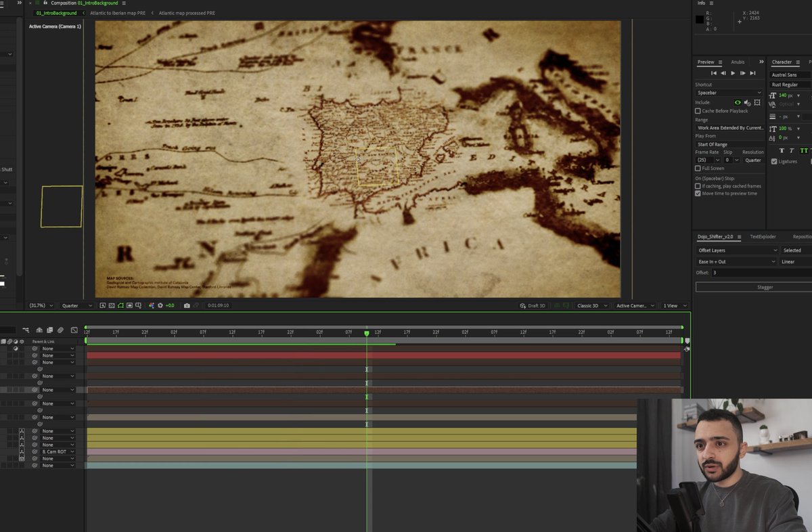Open the Classic 3D renderer dropdown
Image resolution: width=812 pixels, height=532 pixels.
coord(592,306)
